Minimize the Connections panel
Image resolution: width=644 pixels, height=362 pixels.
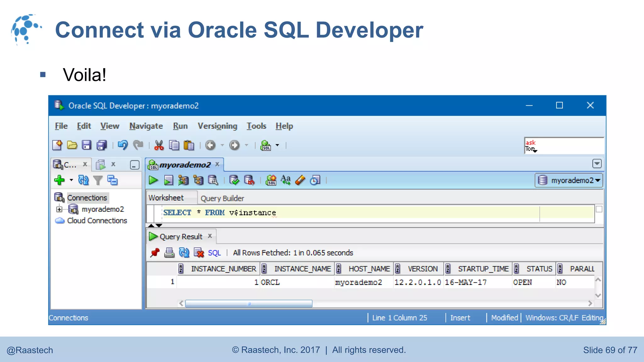pos(135,165)
